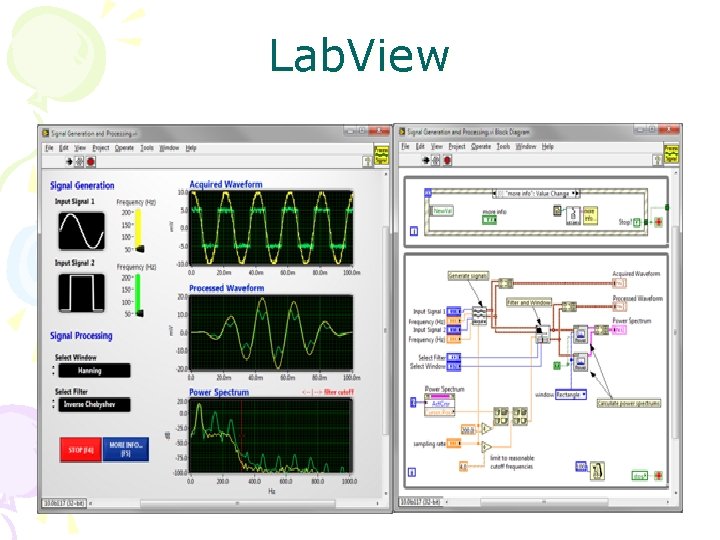Image resolution: width=720 pixels, height=540 pixels.
Task: Open the Project menu in the front panel window
Action: point(101,148)
